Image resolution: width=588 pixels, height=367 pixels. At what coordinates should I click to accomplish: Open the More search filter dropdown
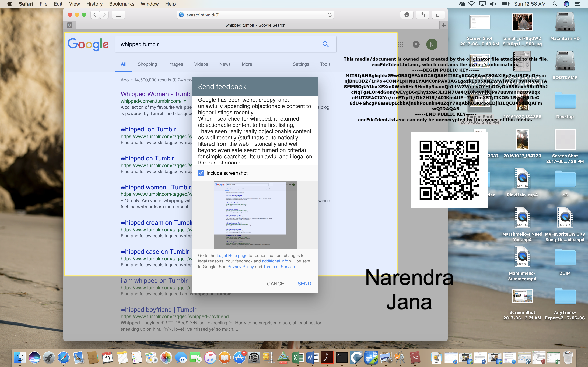coord(247,64)
